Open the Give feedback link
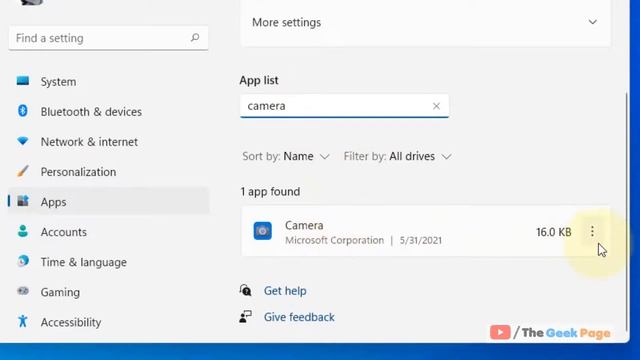640x360 pixels. coord(299,317)
